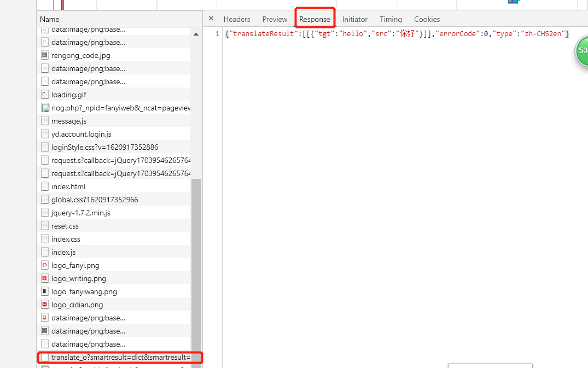
Task: Select the index.css request
Action: pyautogui.click(x=114, y=239)
